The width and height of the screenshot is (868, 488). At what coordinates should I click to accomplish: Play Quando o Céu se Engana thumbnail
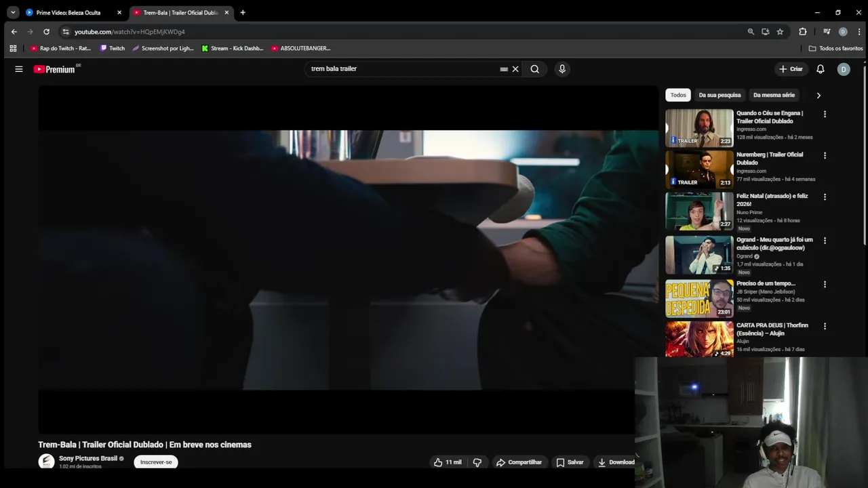[x=699, y=127]
